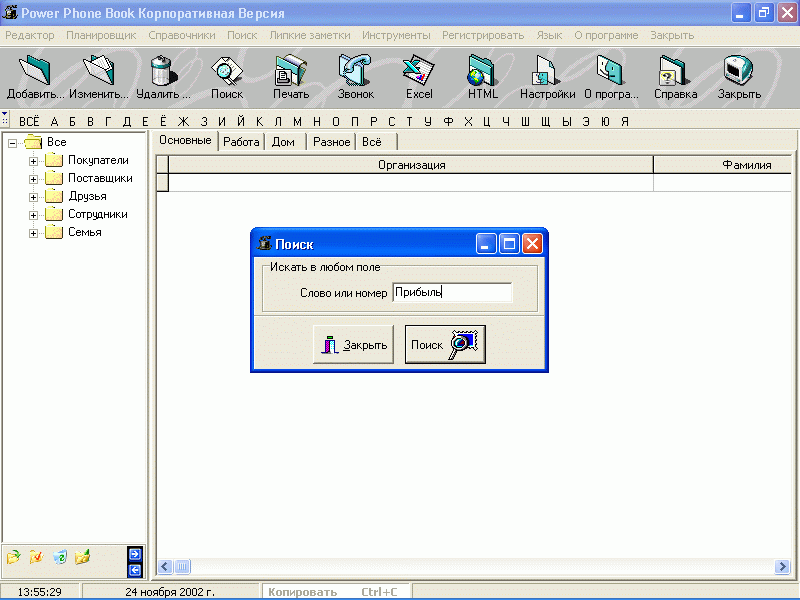Expand the Семья tree node

33,233
